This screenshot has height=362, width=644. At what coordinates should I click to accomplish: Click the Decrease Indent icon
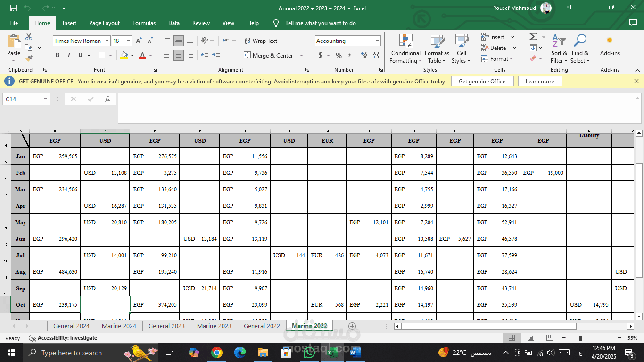point(205,55)
